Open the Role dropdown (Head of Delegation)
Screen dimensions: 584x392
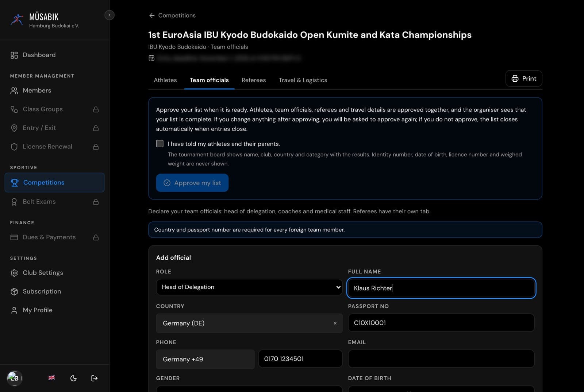coord(249,287)
